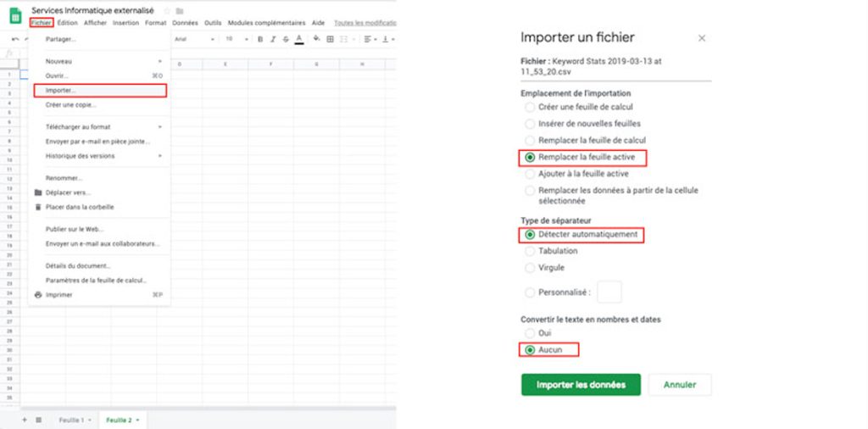Select Détecter automatiquement separator radio

click(x=530, y=235)
